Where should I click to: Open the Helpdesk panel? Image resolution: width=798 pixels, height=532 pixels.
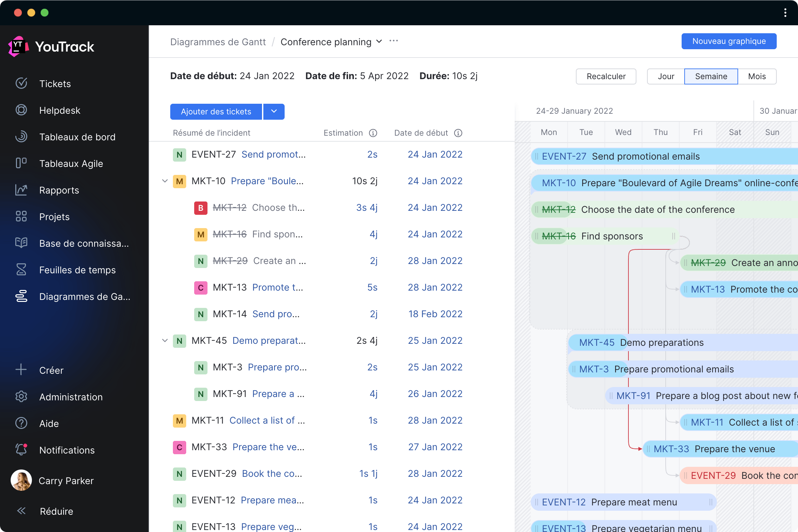click(x=60, y=110)
